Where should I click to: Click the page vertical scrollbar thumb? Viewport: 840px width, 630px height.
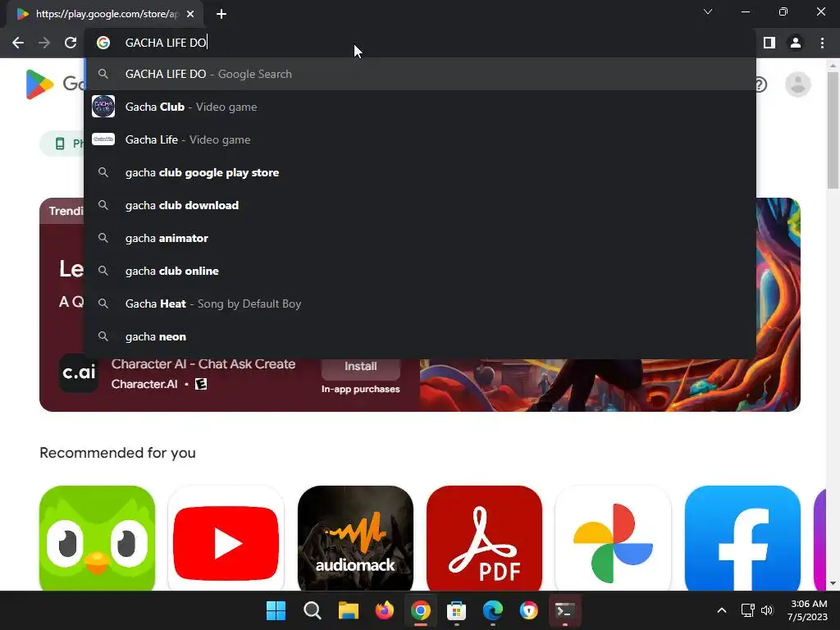(x=833, y=130)
